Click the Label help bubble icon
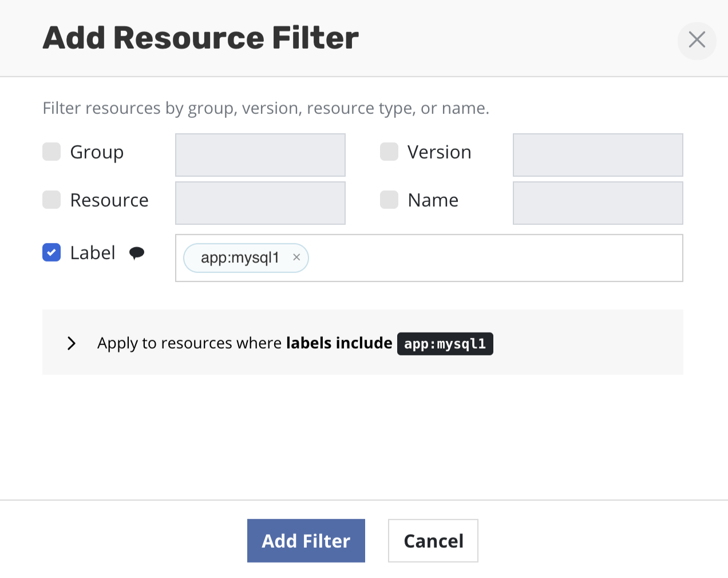The height and width of the screenshot is (578, 728). coord(137,253)
